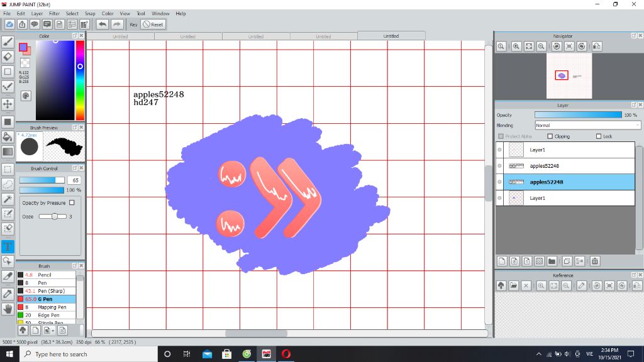The image size is (644, 362).
Task: Enable the Clipping checkbox
Action: pos(550,136)
